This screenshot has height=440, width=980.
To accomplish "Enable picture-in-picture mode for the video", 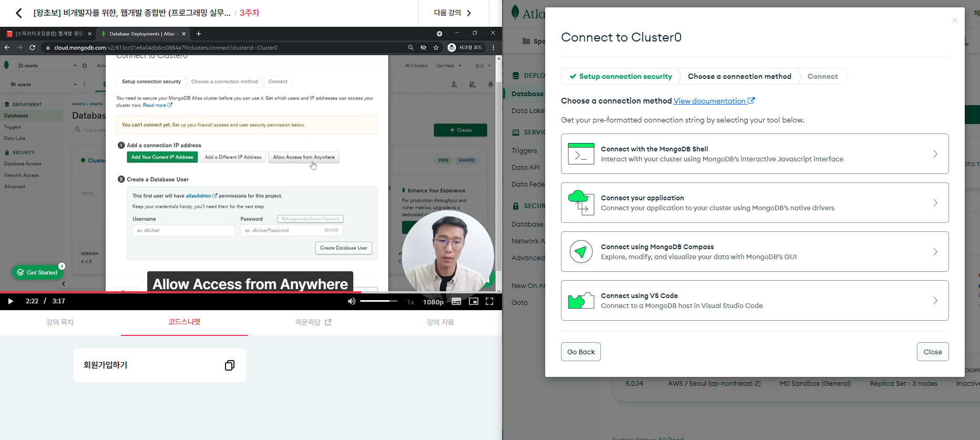I will click(474, 301).
